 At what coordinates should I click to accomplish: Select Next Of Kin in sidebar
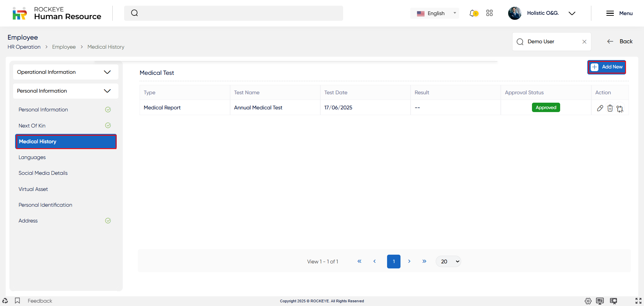(x=32, y=125)
